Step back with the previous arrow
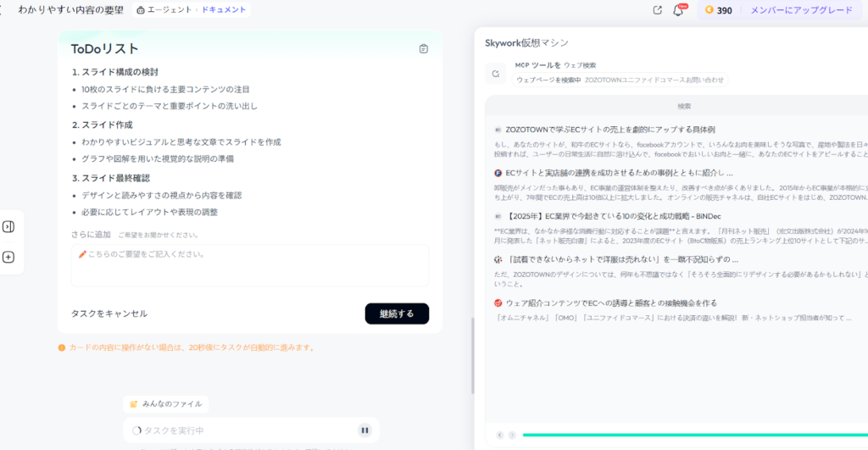868x450 pixels. tap(499, 435)
